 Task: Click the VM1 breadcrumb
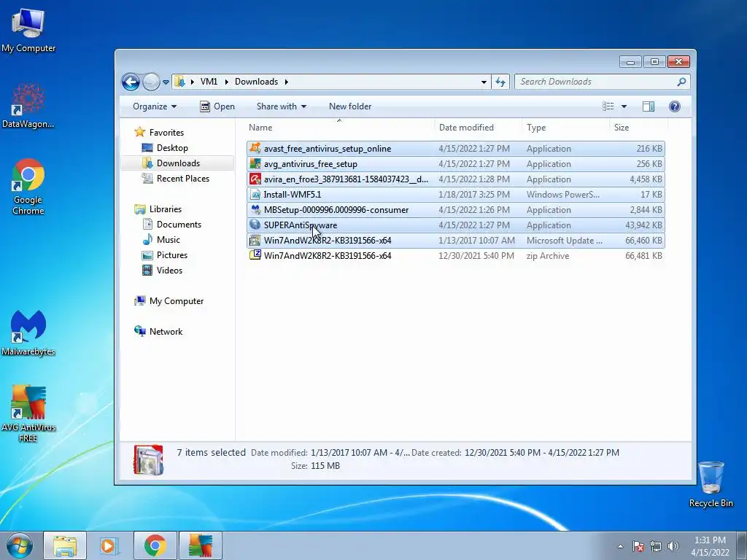[209, 82]
